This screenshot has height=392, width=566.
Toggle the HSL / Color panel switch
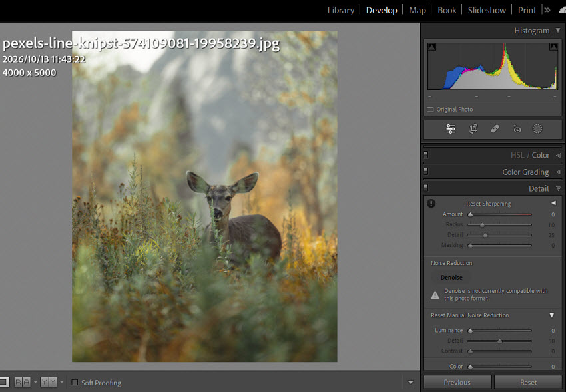click(425, 154)
